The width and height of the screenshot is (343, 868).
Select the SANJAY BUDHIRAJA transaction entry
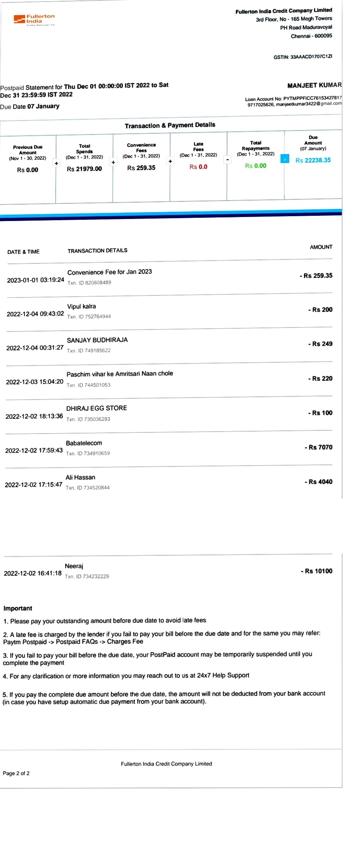[97, 340]
